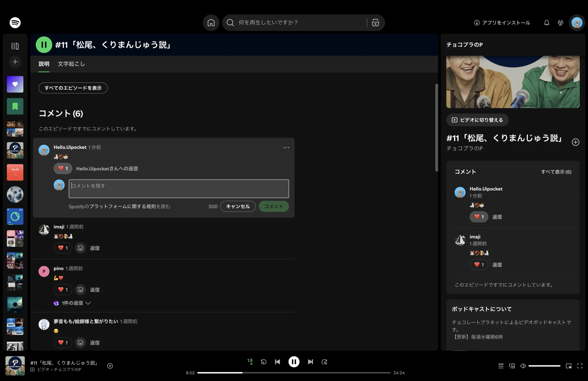Skip back 15 seconds
This screenshot has width=588, height=381.
pyautogui.click(x=263, y=362)
